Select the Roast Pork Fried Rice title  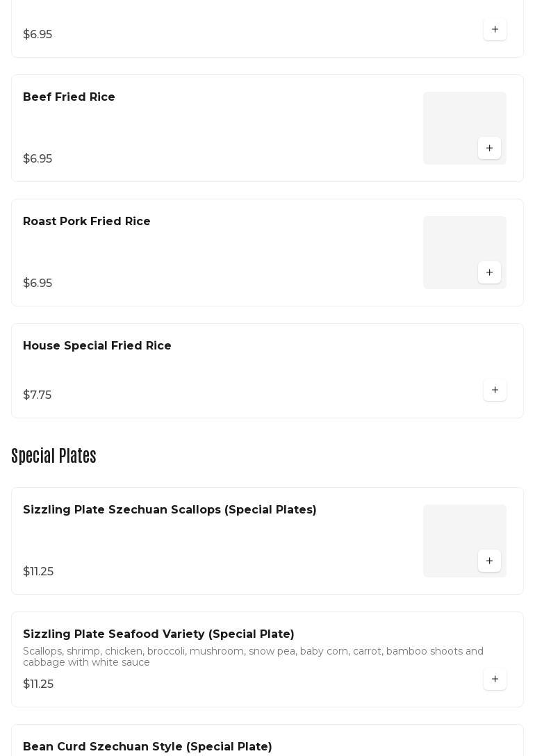coord(87,222)
